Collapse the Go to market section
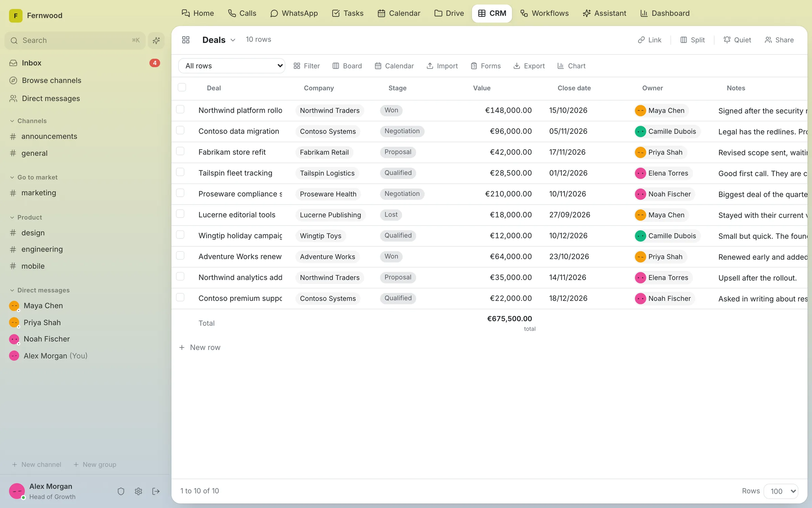Screen dimensions: 812x508 tap(34, 177)
